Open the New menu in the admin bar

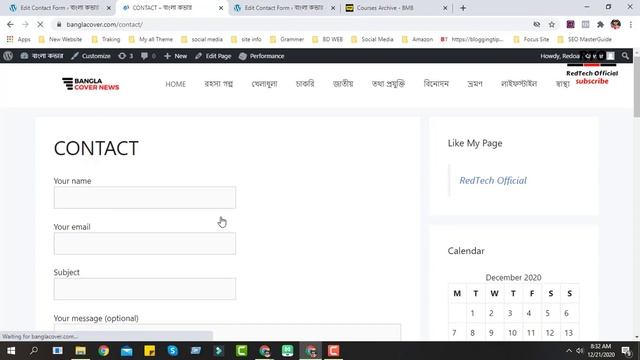[176, 56]
